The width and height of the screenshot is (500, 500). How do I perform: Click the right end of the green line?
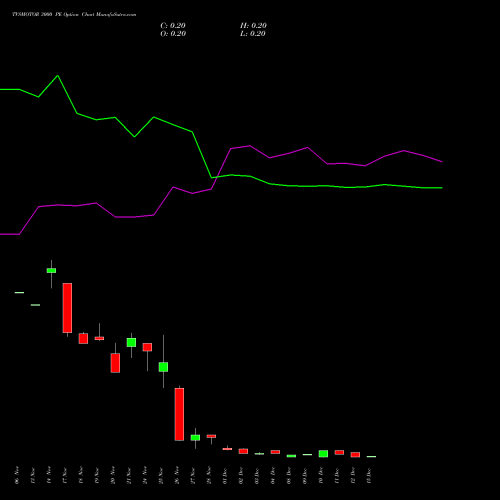point(442,188)
